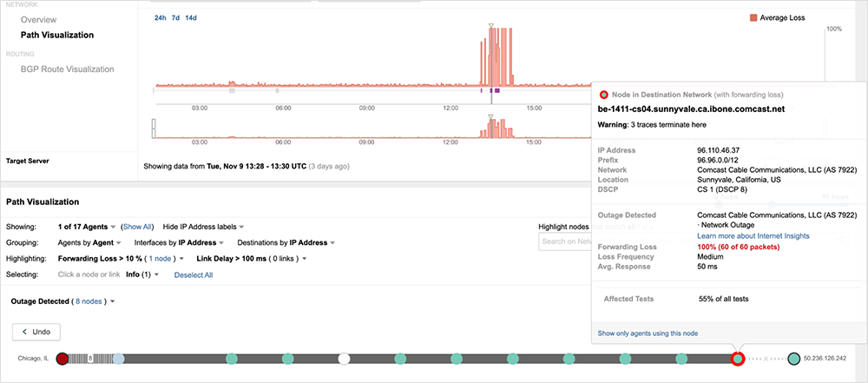Click the Average Loss legend swatch

(752, 17)
